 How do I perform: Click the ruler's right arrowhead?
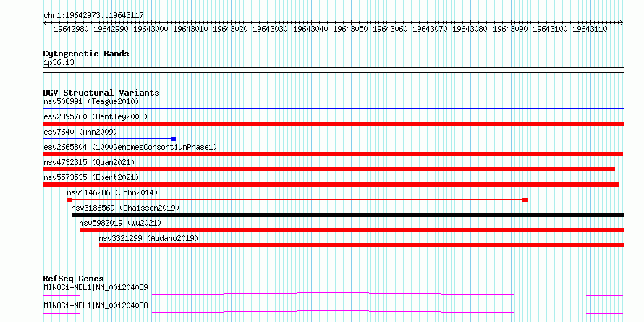click(x=622, y=23)
